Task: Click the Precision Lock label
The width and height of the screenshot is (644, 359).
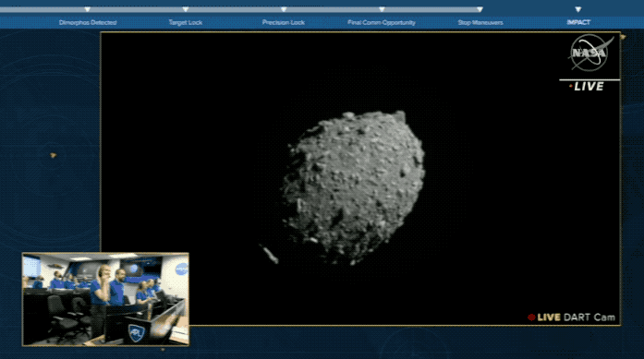Action: coord(284,22)
